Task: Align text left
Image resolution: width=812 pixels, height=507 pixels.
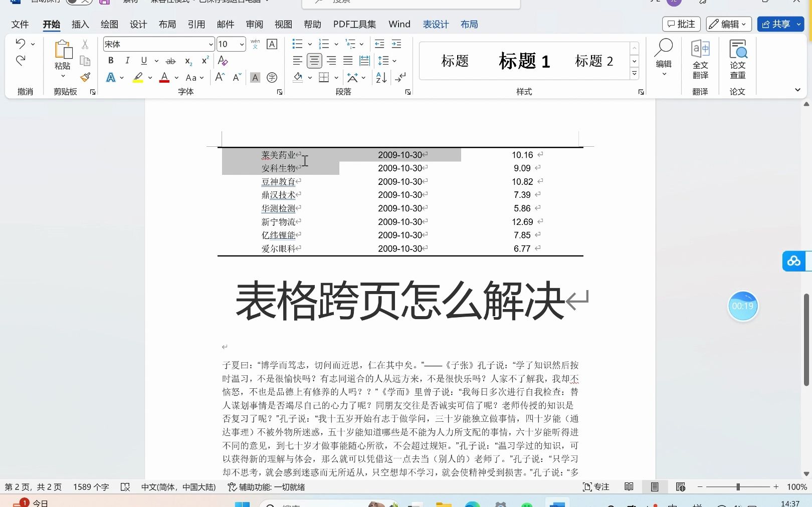Action: [297, 61]
